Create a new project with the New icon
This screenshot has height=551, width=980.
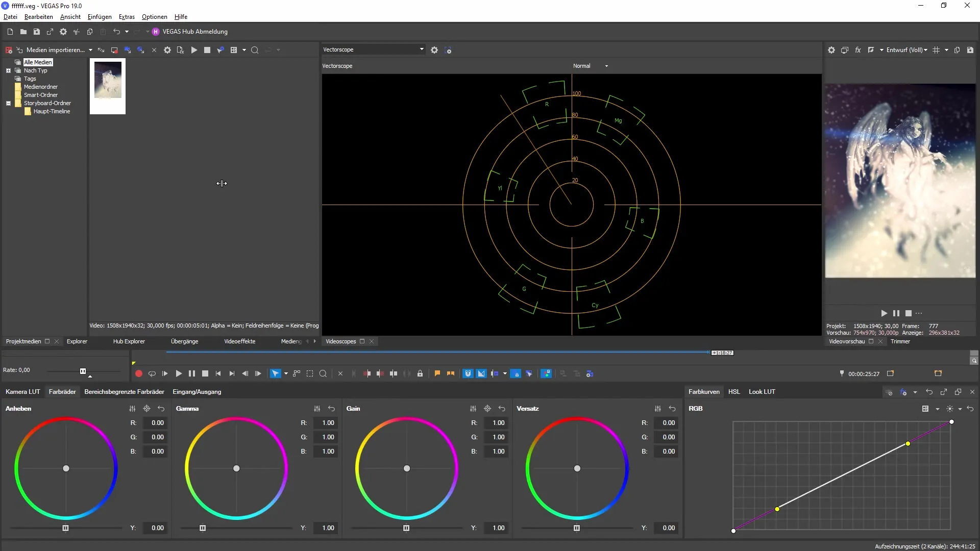(10, 32)
